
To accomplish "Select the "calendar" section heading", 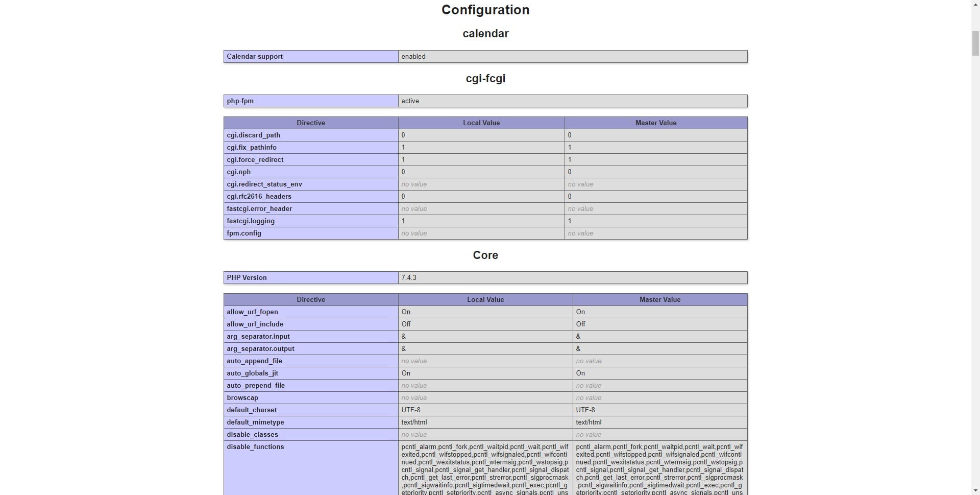I will (485, 34).
